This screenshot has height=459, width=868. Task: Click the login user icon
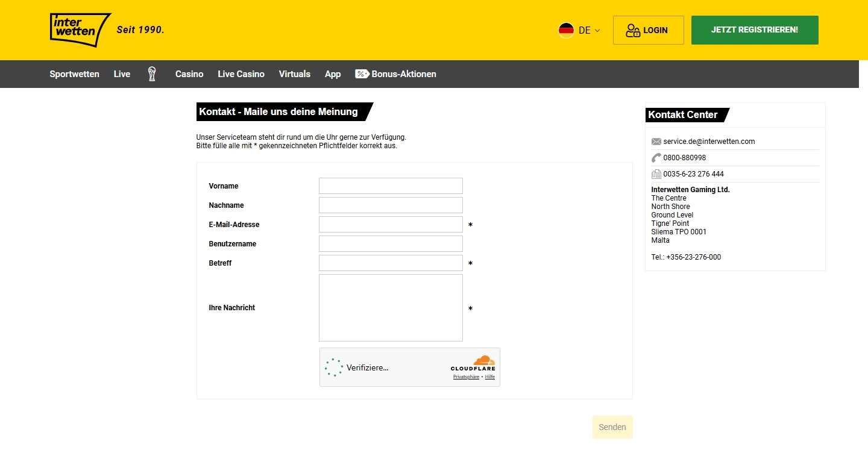coord(632,30)
